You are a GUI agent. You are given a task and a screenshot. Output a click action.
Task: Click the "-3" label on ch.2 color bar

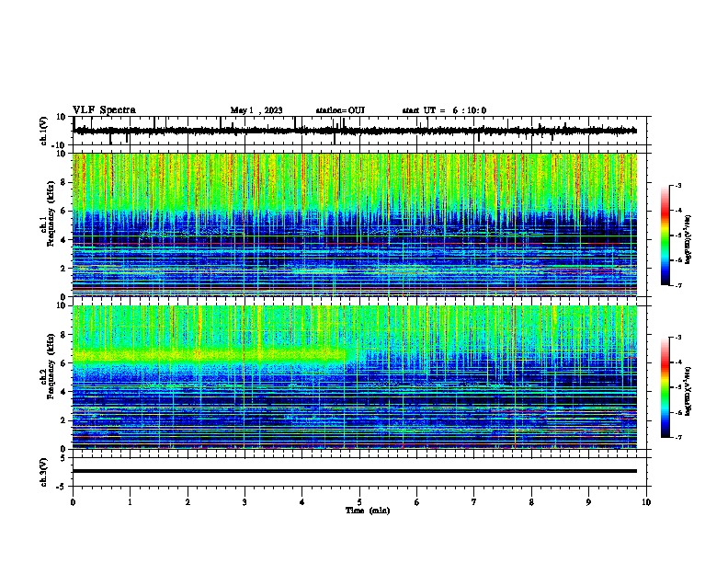[677, 338]
